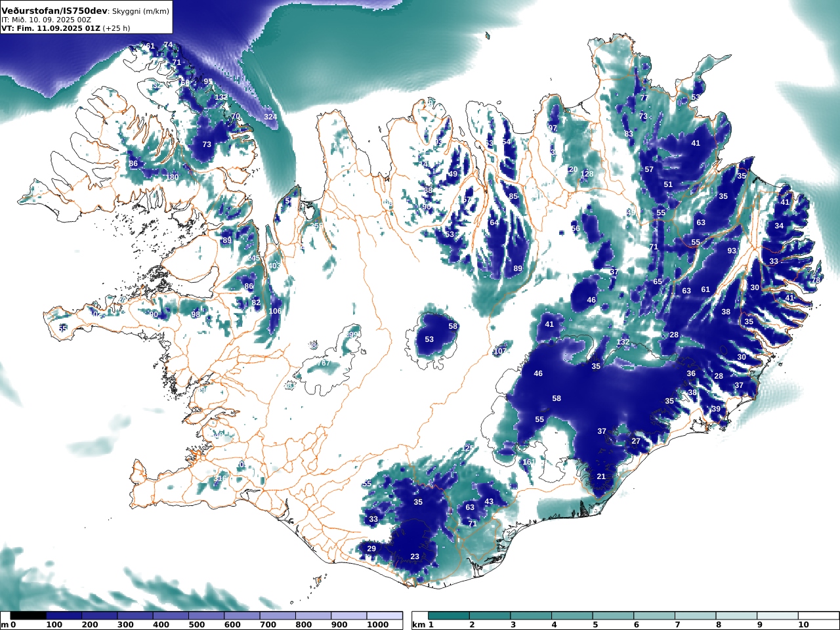The image size is (840, 630).
Task: Click the 5–6 km teal legend swatch
Action: click(x=614, y=616)
